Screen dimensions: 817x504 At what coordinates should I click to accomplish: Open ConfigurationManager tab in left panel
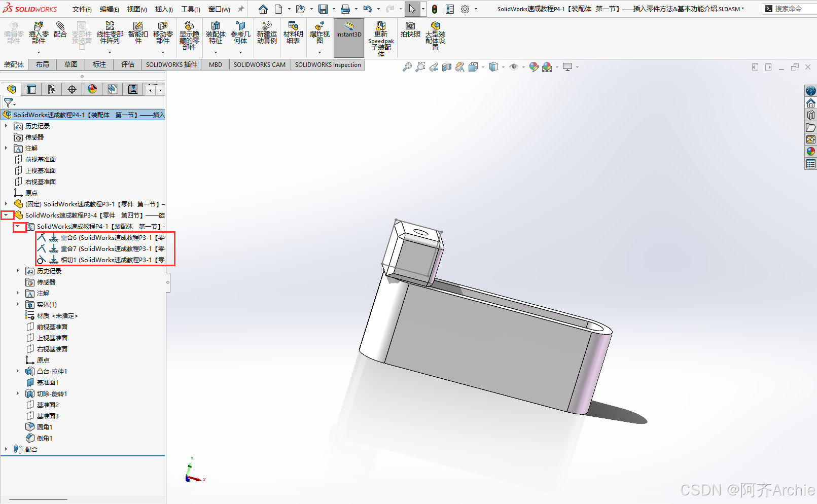pos(52,89)
